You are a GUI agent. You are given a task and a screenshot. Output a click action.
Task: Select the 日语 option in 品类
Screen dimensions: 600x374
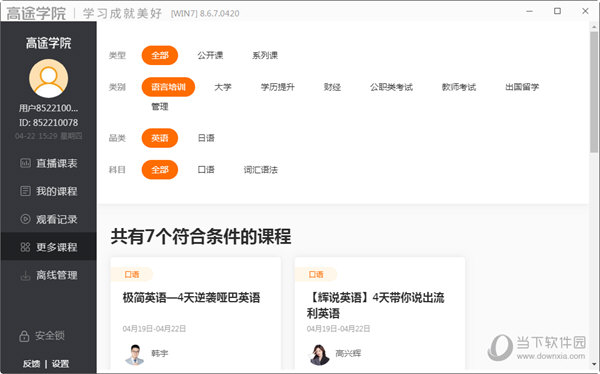click(x=206, y=138)
